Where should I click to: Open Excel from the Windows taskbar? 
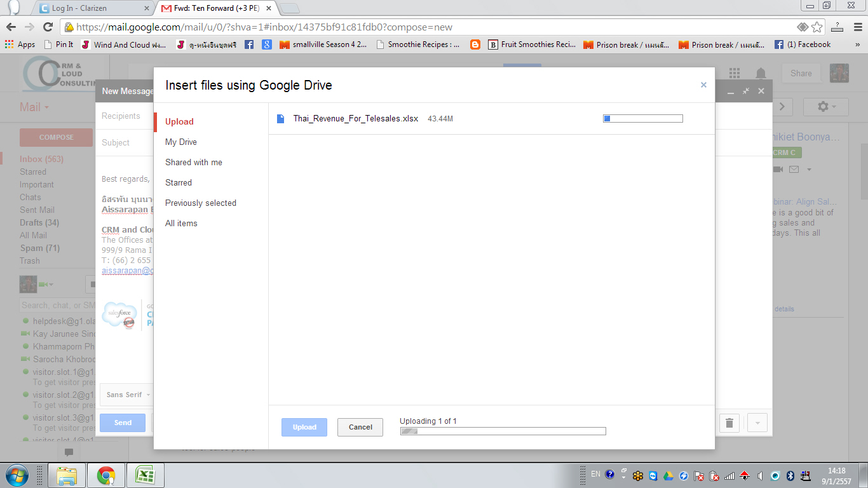(146, 475)
